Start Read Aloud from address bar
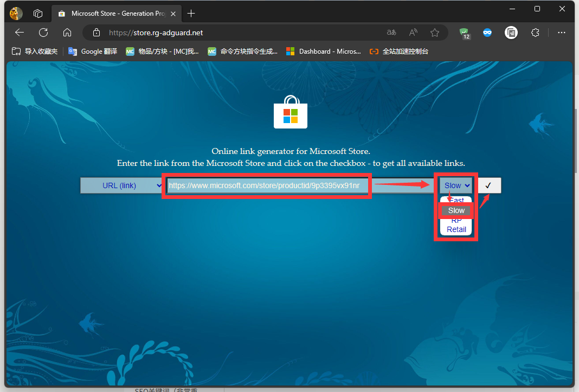The width and height of the screenshot is (579, 392). [413, 33]
